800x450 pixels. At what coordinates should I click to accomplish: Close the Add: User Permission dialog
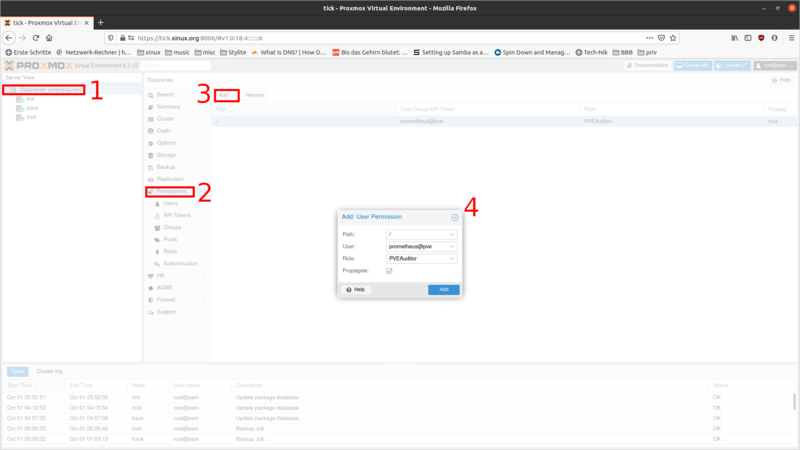455,216
